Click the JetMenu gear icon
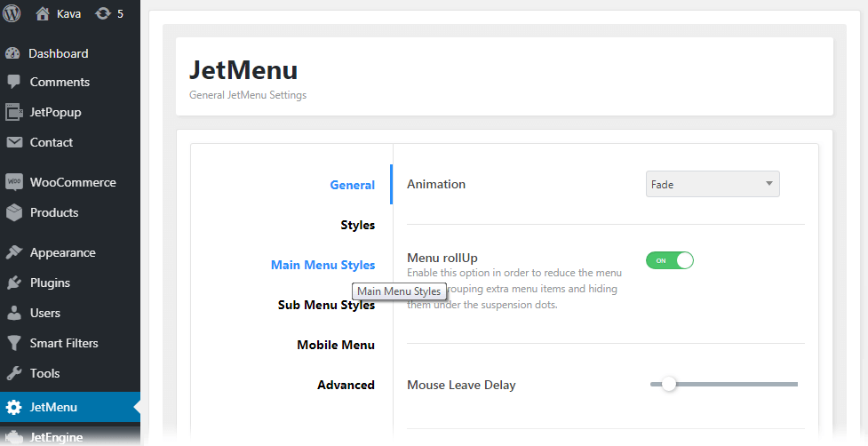This screenshot has height=446, width=868. [14, 407]
